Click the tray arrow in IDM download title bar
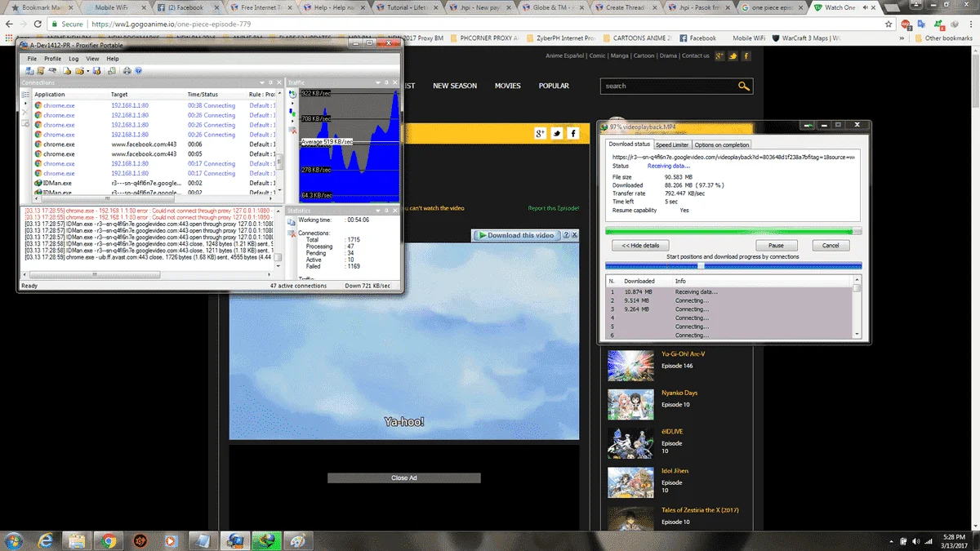980x551 pixels. [808, 127]
